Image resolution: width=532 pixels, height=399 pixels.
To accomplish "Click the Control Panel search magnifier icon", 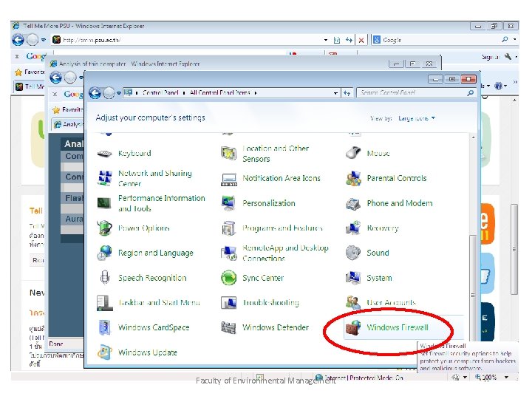I will (x=470, y=92).
